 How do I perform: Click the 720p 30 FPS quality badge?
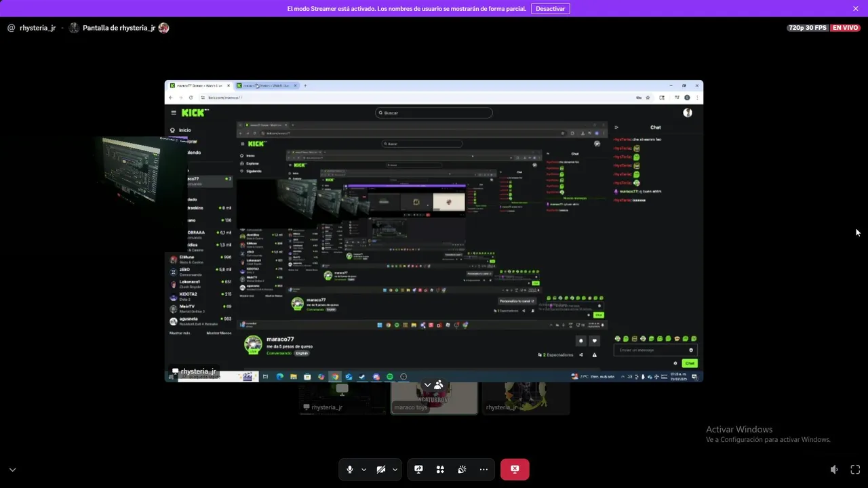coord(808,28)
